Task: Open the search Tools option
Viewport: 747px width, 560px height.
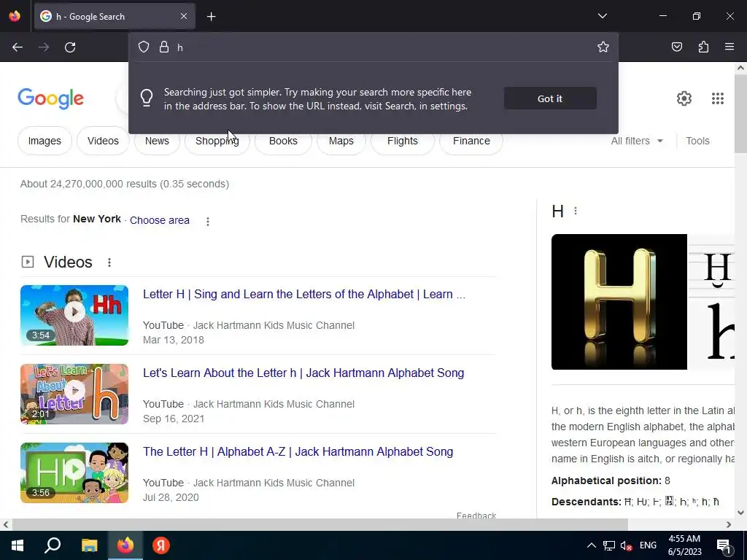Action: point(697,141)
